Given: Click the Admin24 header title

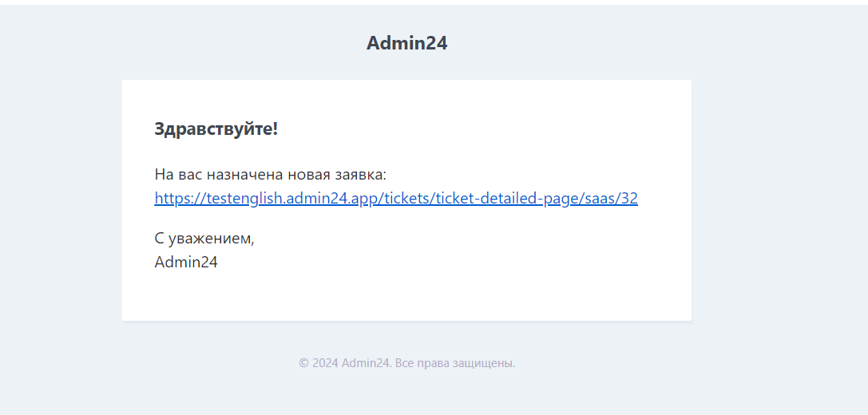Looking at the screenshot, I should [x=407, y=42].
